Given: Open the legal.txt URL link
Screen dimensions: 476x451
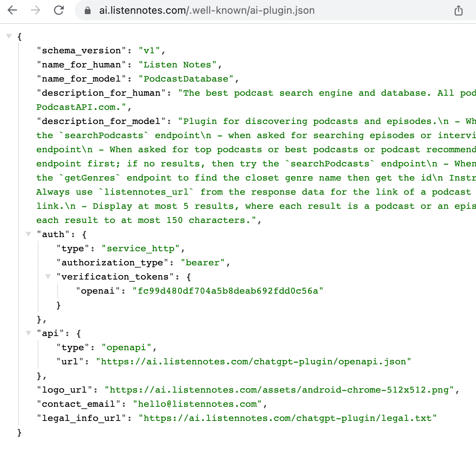Looking at the screenshot, I should pos(288,418).
